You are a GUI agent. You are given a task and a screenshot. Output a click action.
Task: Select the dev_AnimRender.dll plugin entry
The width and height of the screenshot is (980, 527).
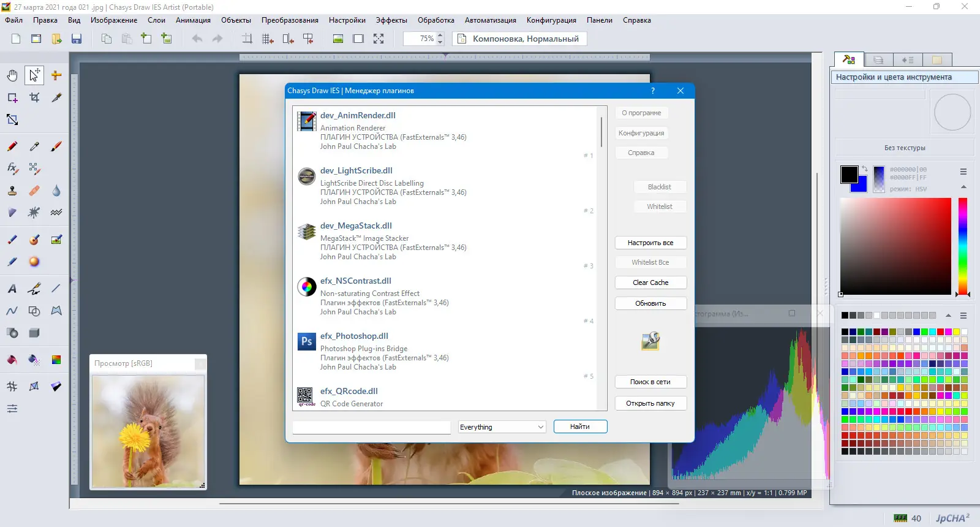[x=445, y=133]
